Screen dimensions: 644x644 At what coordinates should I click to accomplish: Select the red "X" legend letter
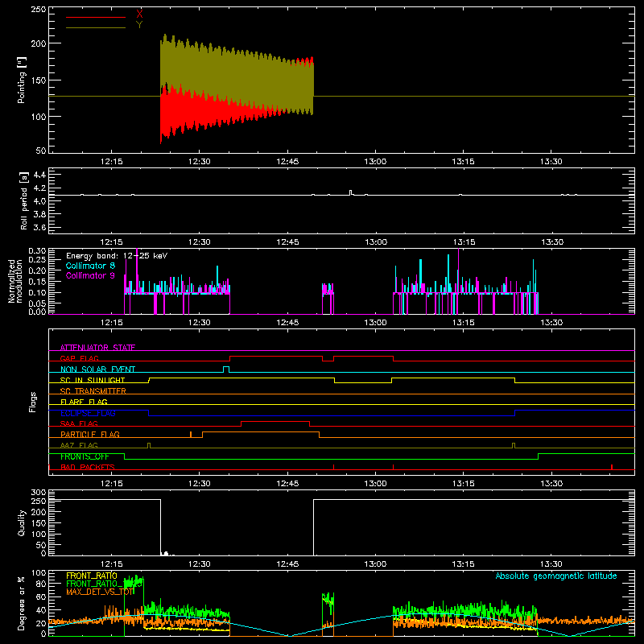(x=139, y=14)
